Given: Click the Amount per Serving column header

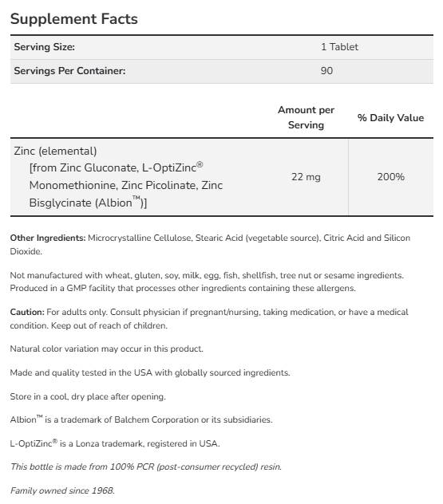Looking at the screenshot, I should coord(306,117).
